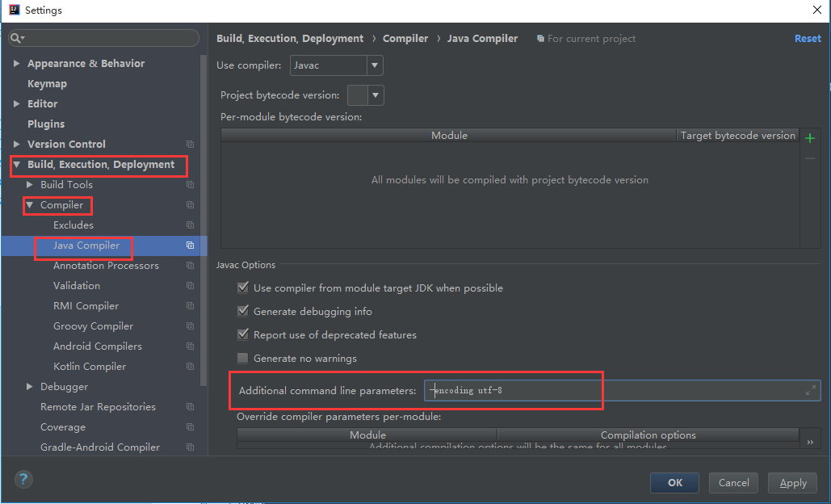The height and width of the screenshot is (504, 831).
Task: Click project-level icon beside Remote Jar Repositories
Action: (x=190, y=407)
